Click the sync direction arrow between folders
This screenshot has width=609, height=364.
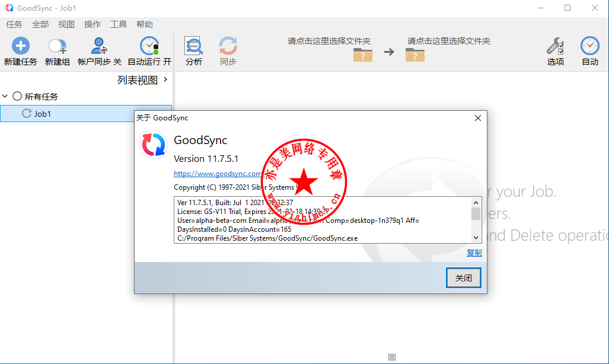point(389,52)
